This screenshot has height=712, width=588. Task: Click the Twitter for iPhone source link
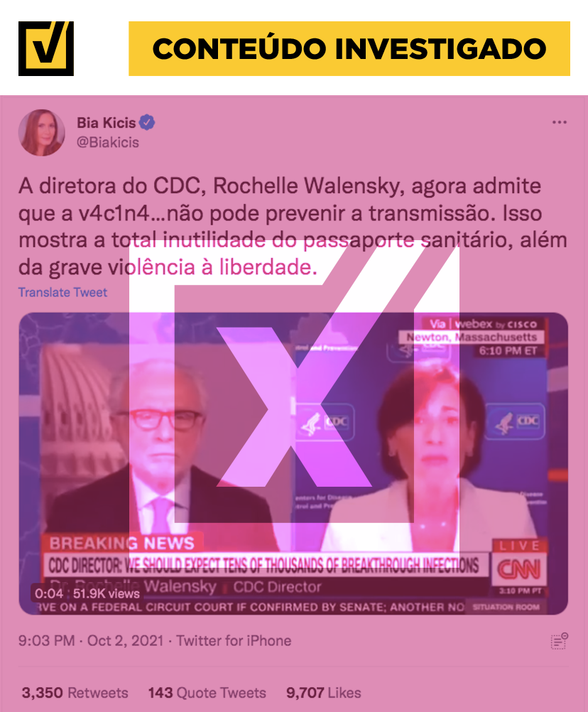[x=234, y=641]
